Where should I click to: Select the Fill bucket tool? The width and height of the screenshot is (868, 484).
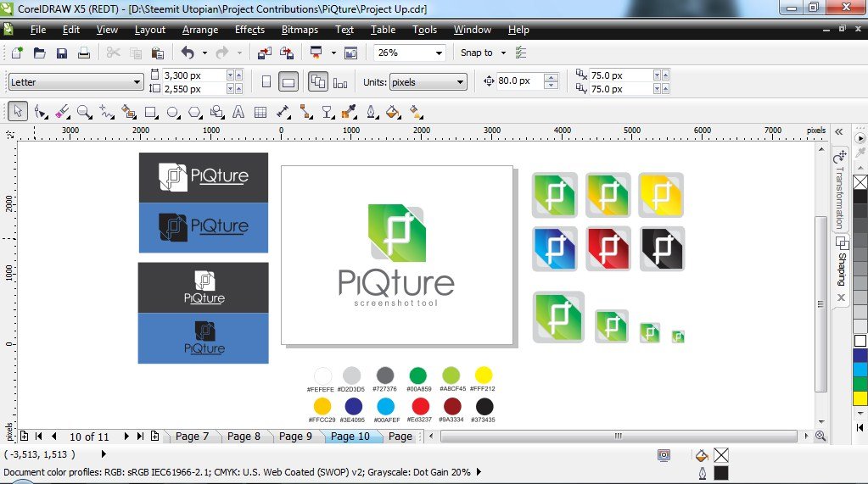[x=393, y=112]
